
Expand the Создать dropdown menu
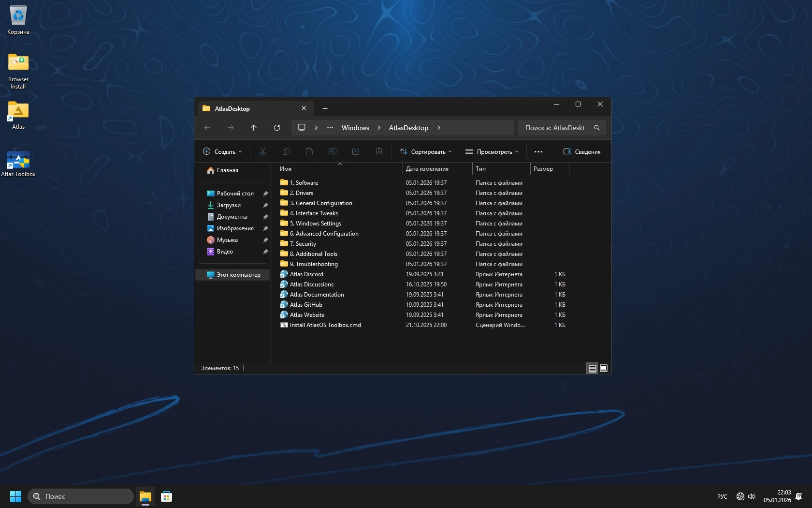(222, 152)
